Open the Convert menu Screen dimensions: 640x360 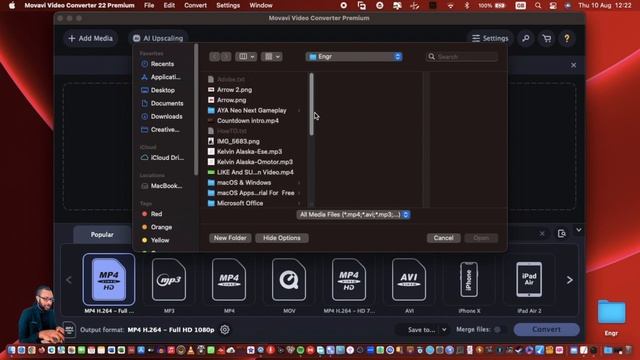click(x=195, y=5)
